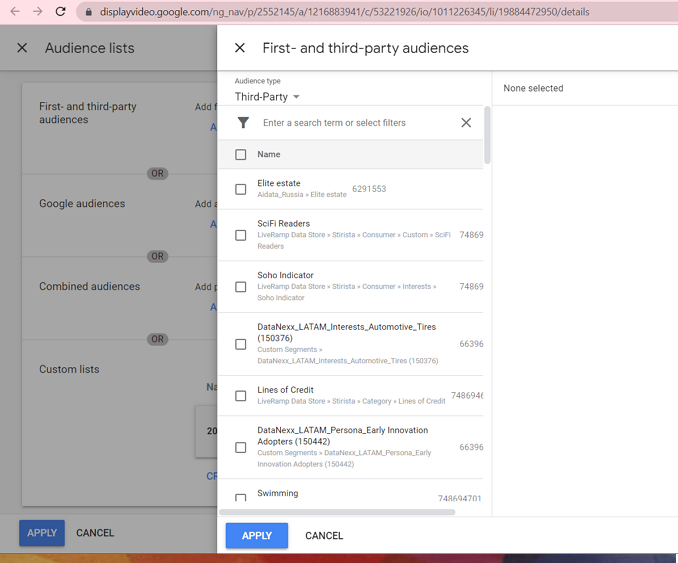
Task: Check the Soho Indicator checkbox
Action: pyautogui.click(x=240, y=287)
